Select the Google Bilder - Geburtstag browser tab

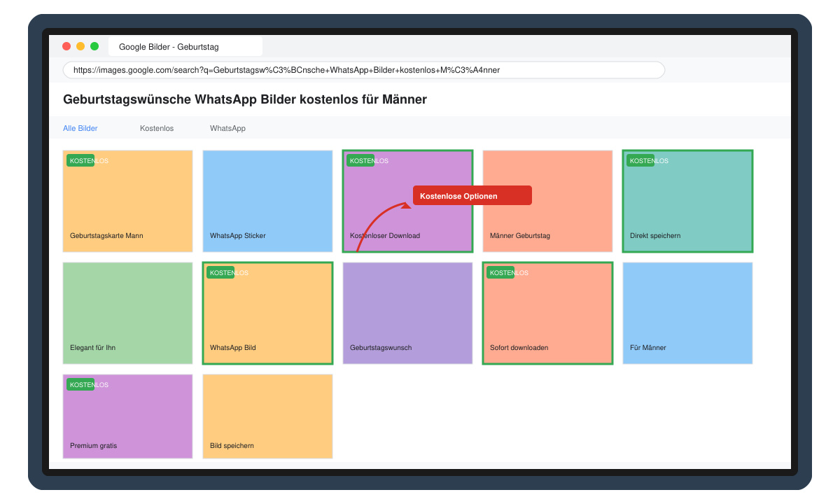pyautogui.click(x=185, y=47)
